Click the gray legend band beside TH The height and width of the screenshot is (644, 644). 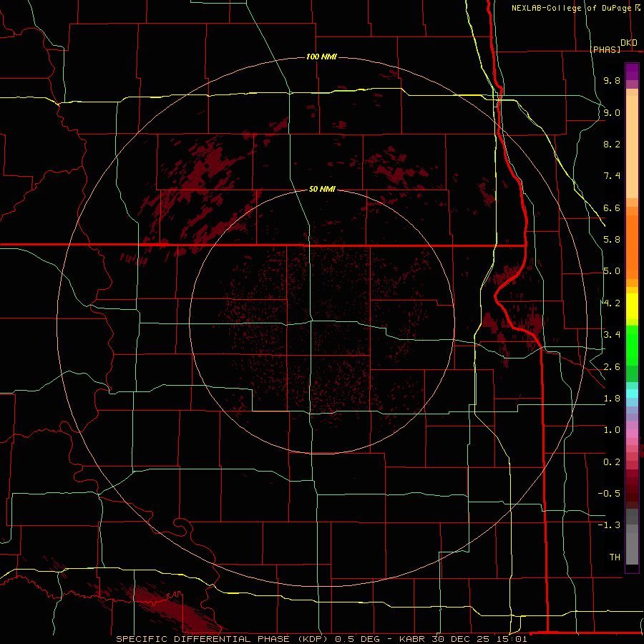click(x=632, y=548)
